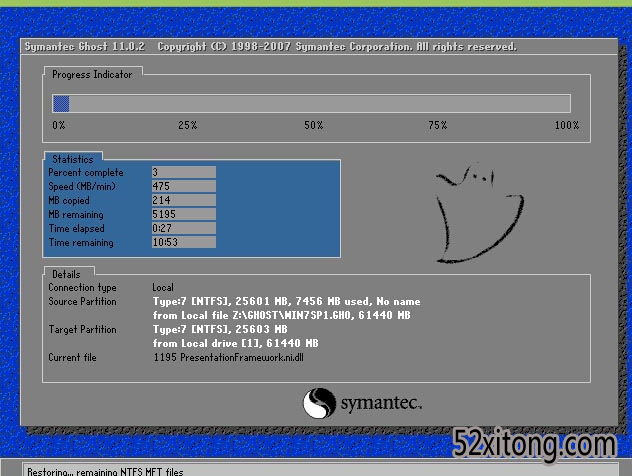Click the 0% progress scale mark

coord(59,125)
